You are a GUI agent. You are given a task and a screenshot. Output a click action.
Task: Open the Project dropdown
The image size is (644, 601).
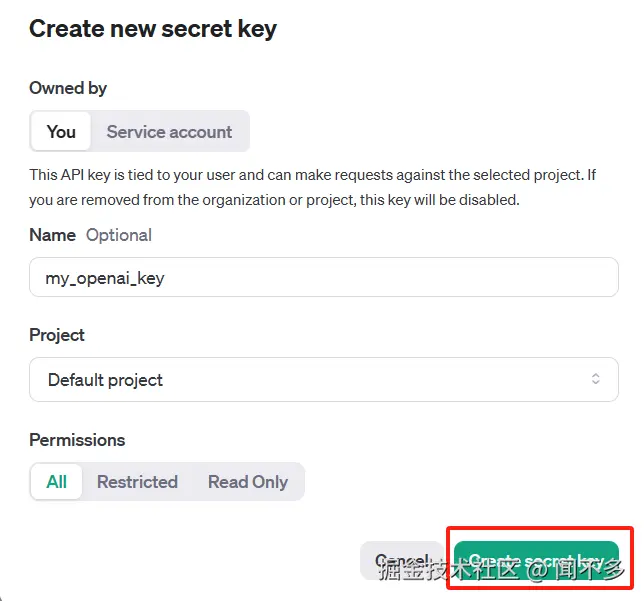pyautogui.click(x=323, y=380)
